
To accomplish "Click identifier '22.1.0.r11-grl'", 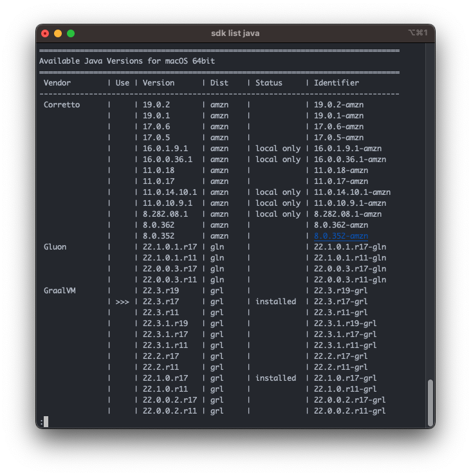I will coord(346,389).
